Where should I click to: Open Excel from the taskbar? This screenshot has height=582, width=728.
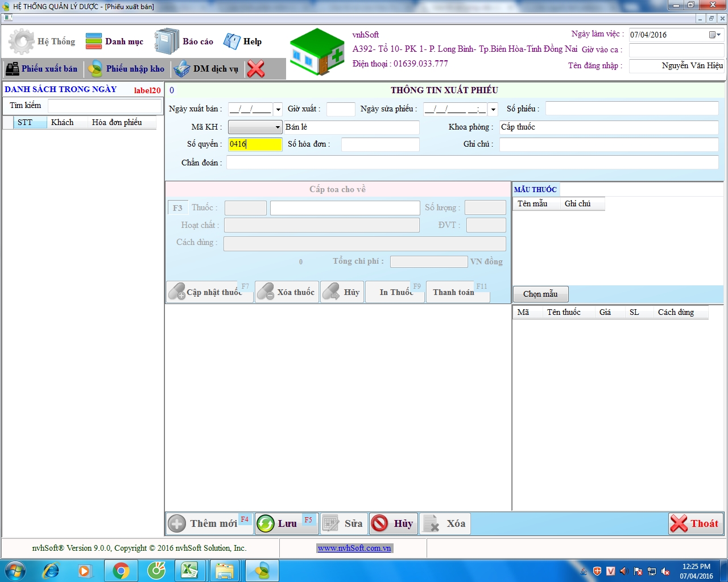[x=190, y=571]
